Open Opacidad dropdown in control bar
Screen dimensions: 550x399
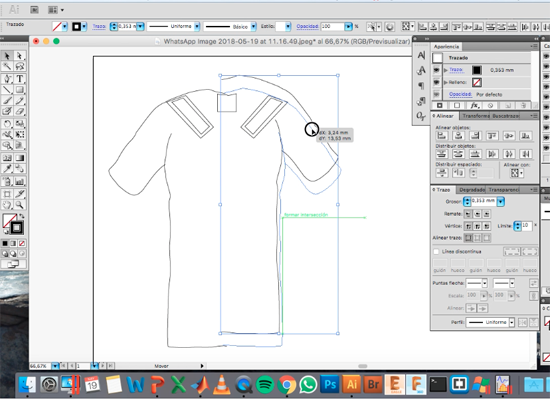(348, 27)
